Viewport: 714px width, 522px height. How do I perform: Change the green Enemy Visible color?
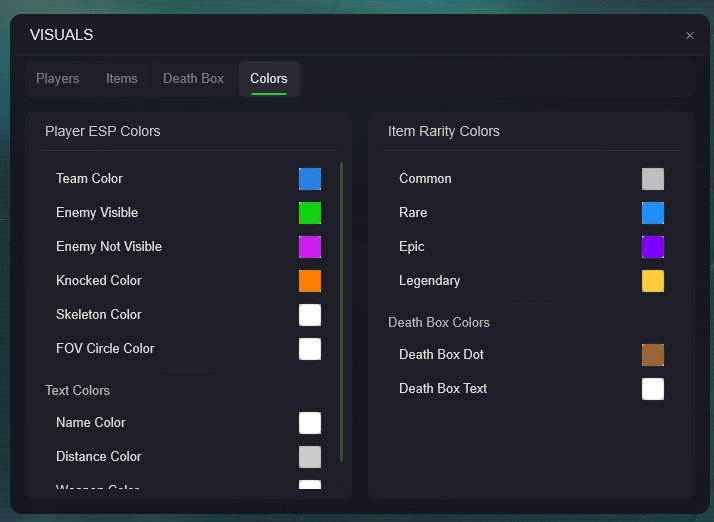pyautogui.click(x=310, y=213)
